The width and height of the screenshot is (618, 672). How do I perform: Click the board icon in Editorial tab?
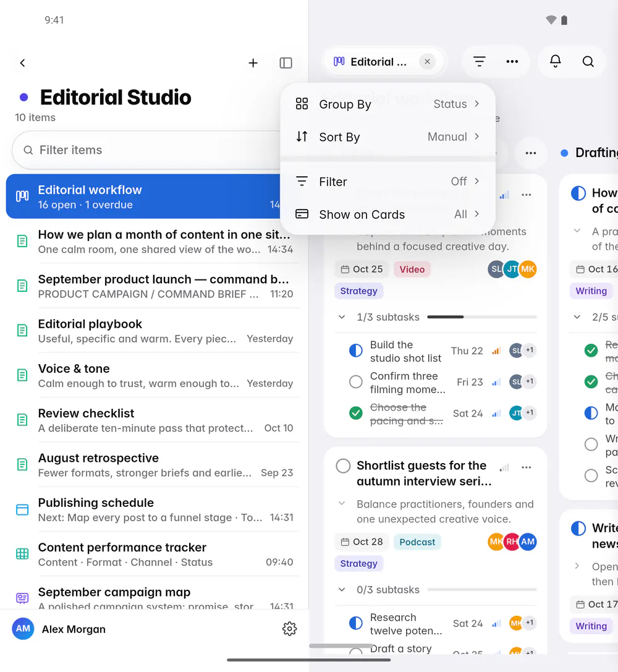coord(339,62)
